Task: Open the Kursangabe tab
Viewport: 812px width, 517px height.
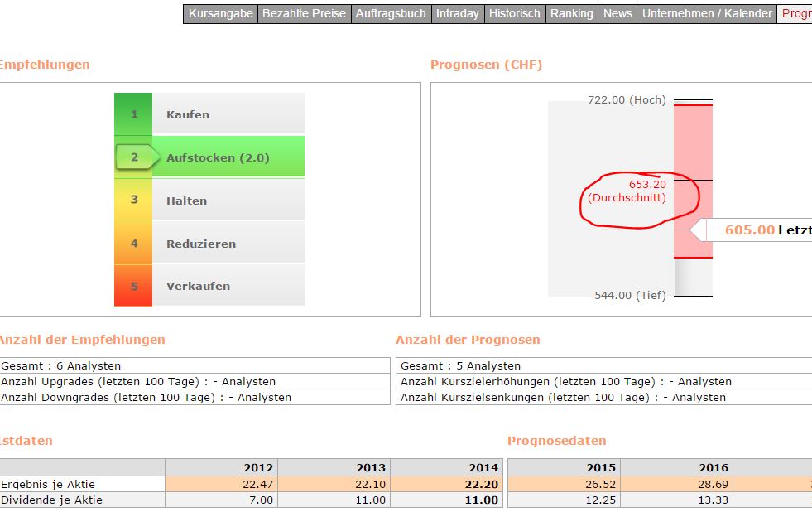Action: click(x=220, y=14)
